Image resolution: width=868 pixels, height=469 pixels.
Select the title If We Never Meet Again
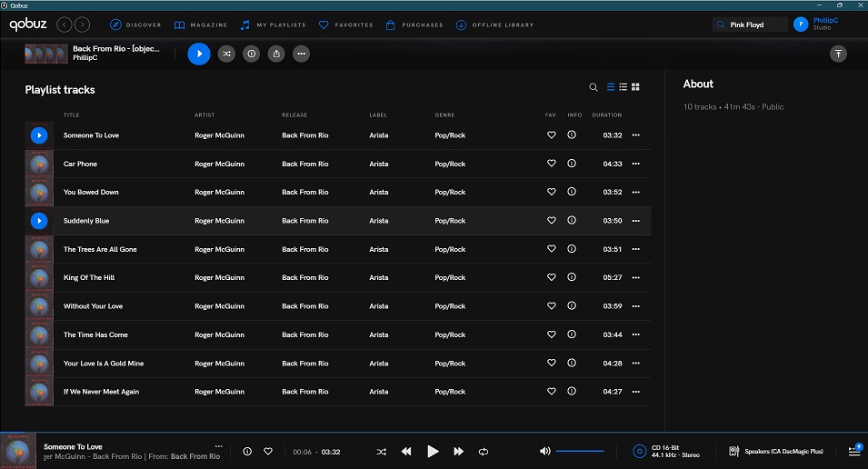pyautogui.click(x=101, y=392)
